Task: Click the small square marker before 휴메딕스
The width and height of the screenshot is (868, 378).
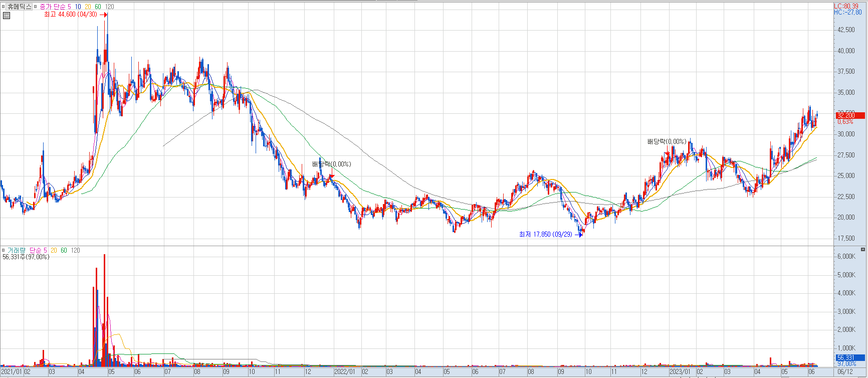Action: click(3, 7)
